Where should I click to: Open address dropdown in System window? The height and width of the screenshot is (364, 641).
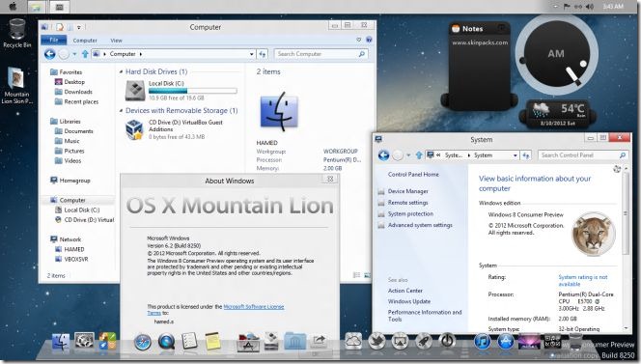tap(516, 155)
